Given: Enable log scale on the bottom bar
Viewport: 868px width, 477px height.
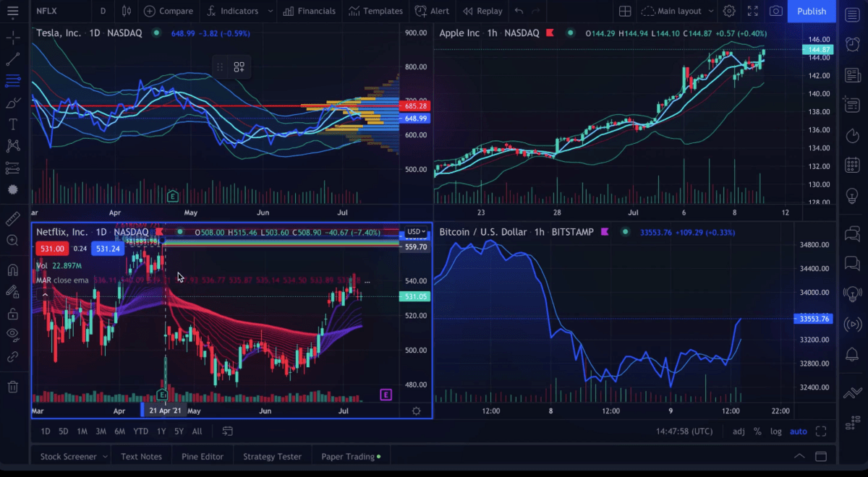Looking at the screenshot, I should (x=775, y=431).
